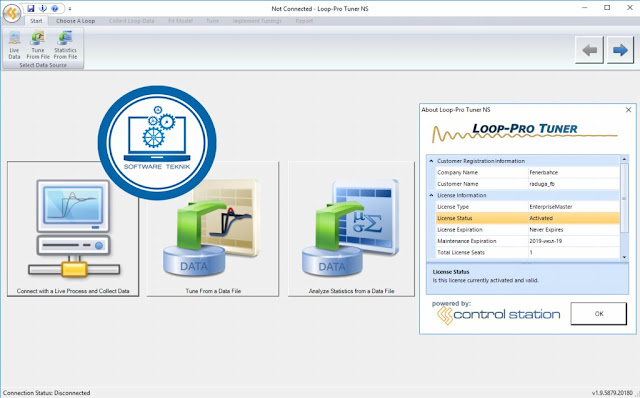Click the 2019-июл-19 maintenance date value
This screenshot has width=640, height=398.
click(573, 241)
